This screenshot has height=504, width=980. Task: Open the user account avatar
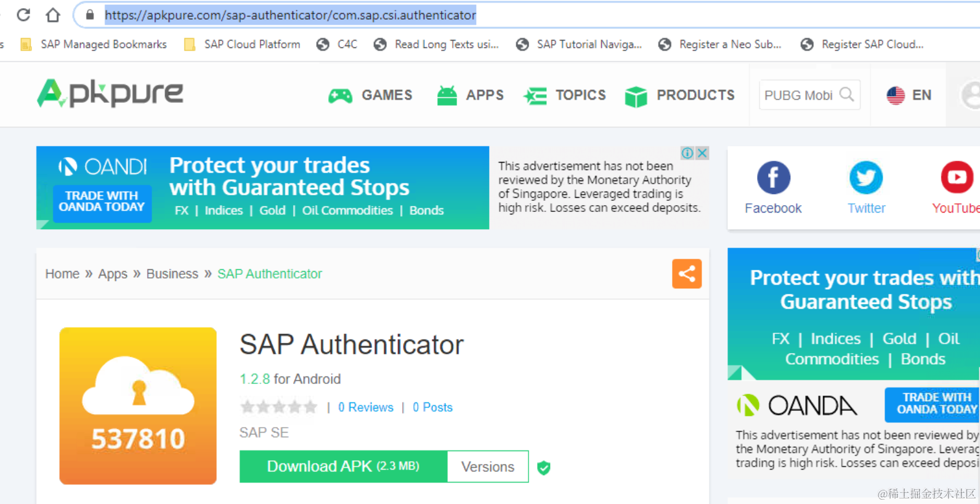(x=971, y=95)
